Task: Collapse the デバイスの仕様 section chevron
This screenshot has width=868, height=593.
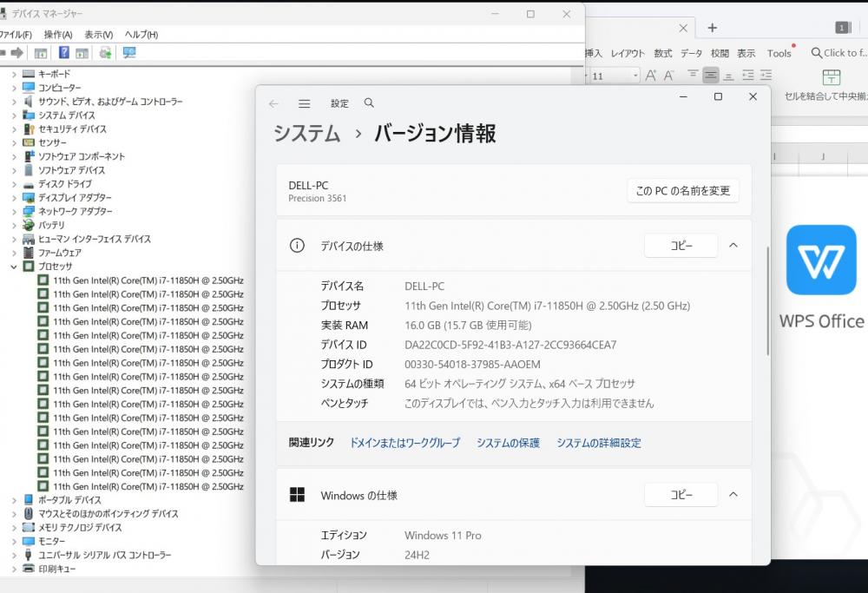Action: 733,246
